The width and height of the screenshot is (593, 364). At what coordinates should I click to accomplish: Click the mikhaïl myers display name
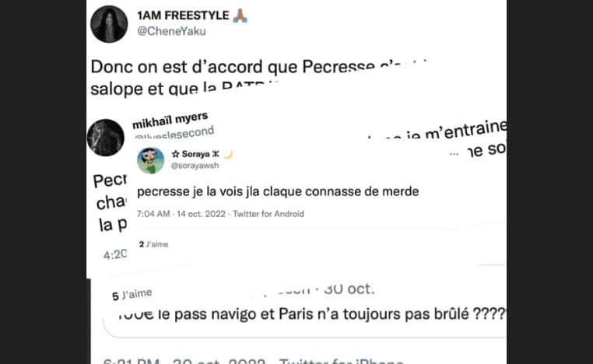170,120
